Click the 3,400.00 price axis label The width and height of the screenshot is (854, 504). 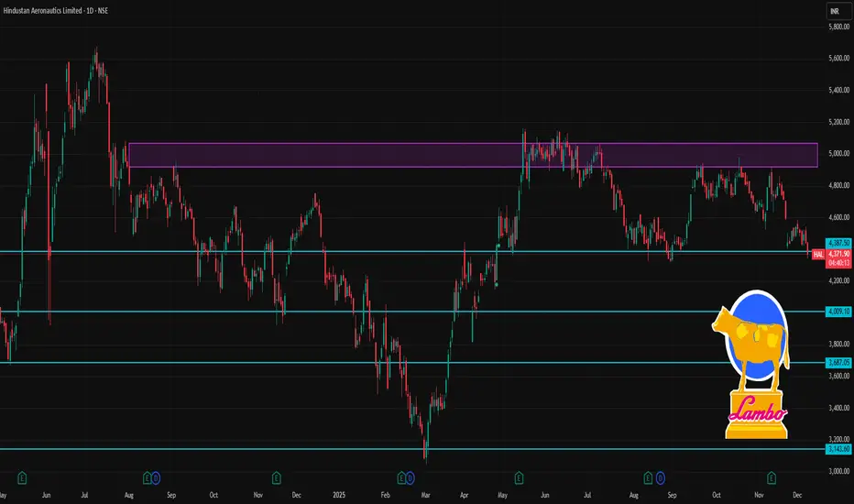(x=838, y=408)
